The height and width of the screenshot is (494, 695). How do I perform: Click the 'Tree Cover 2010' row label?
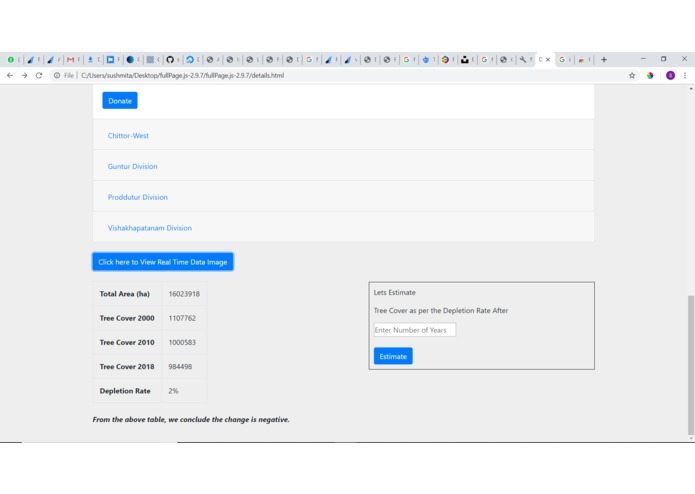127,342
